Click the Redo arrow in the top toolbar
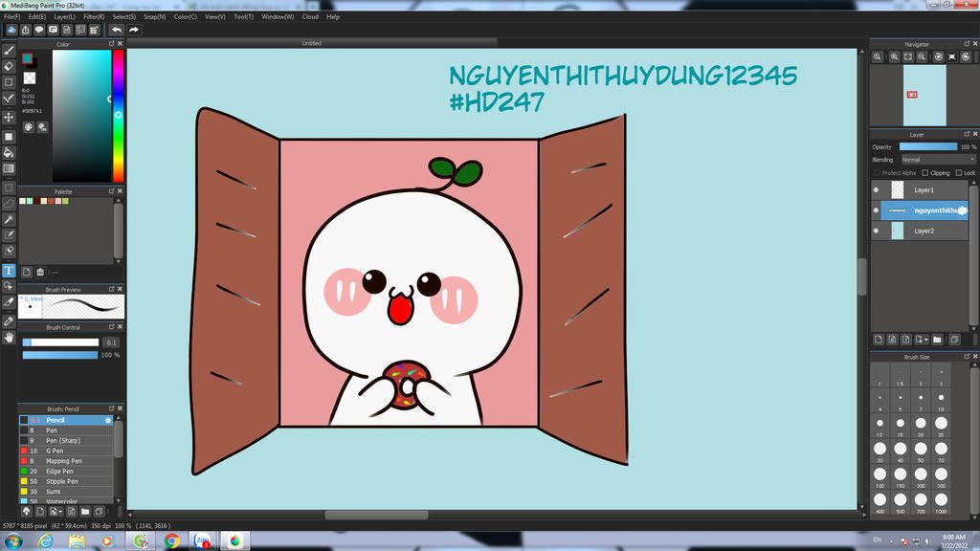The image size is (980, 551). 133,30
